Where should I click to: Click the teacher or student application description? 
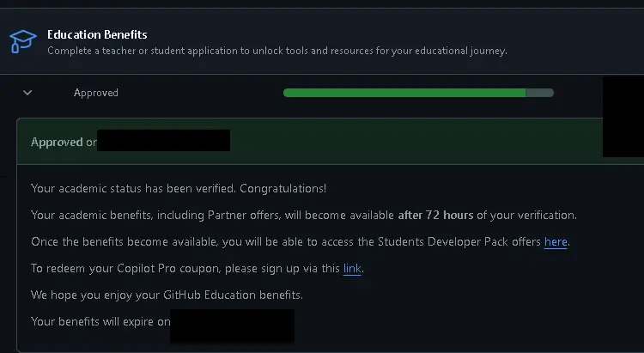[276, 51]
